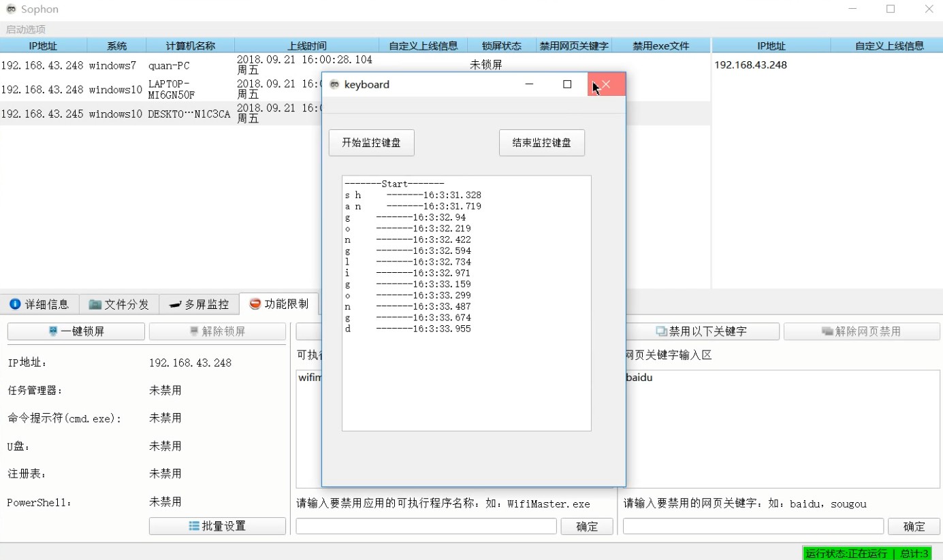Select the 功能限制 tab
Viewport: 943px width, 560px height.
point(279,303)
